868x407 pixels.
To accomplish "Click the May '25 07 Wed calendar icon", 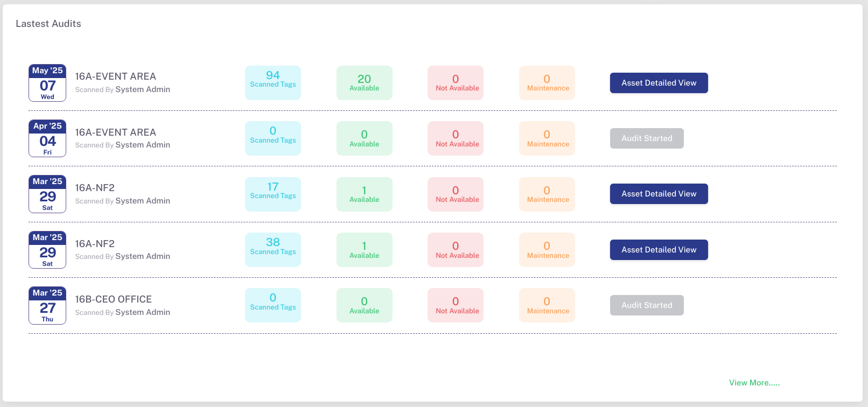I will point(47,83).
